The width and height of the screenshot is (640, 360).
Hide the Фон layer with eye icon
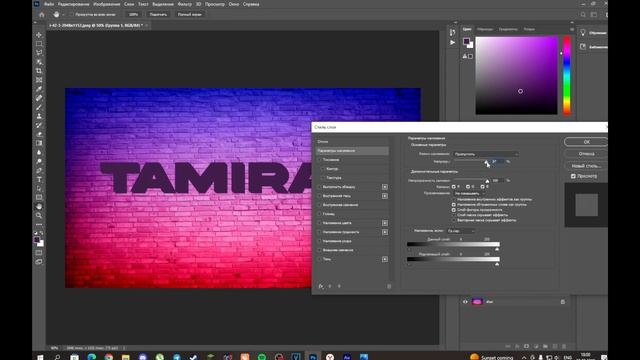[x=465, y=302]
